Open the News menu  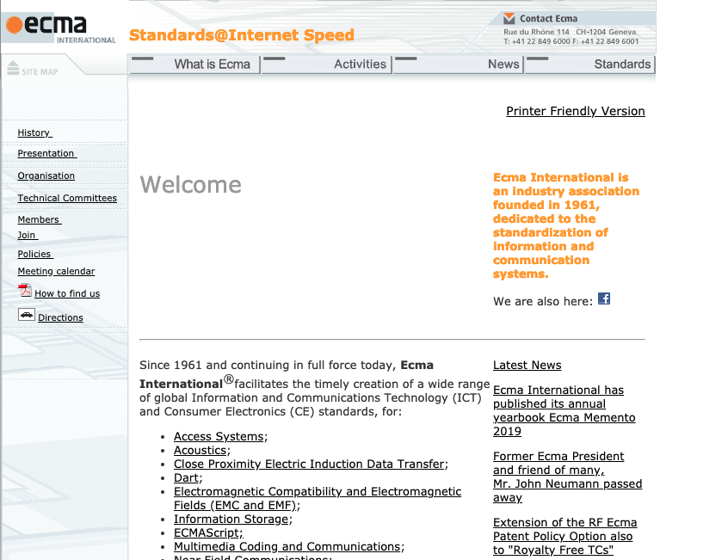point(459,65)
